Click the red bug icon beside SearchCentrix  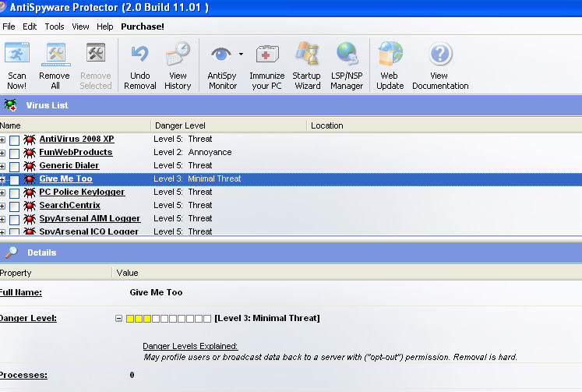[x=30, y=206]
